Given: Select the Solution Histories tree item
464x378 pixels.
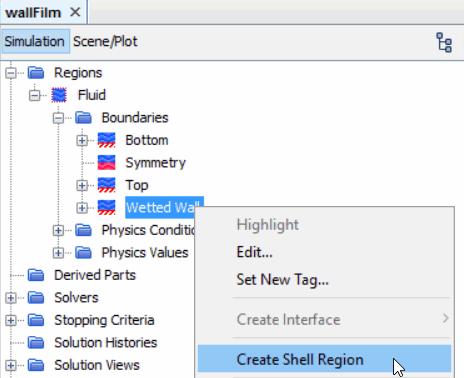Looking at the screenshot, I should tap(105, 343).
